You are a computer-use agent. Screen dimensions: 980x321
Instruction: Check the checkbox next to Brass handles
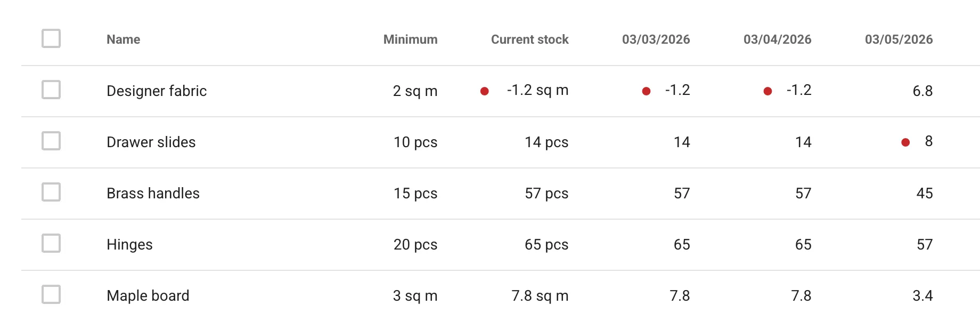click(51, 192)
